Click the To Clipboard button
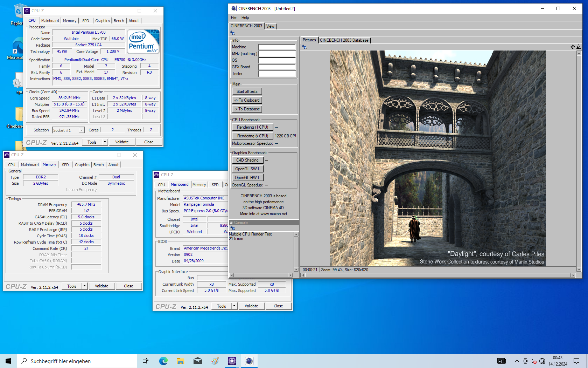 pyautogui.click(x=247, y=100)
